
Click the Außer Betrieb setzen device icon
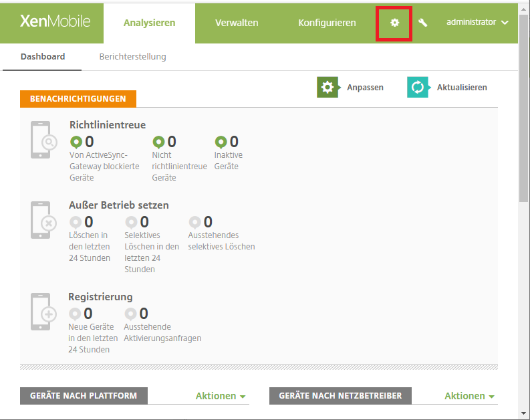pos(40,220)
